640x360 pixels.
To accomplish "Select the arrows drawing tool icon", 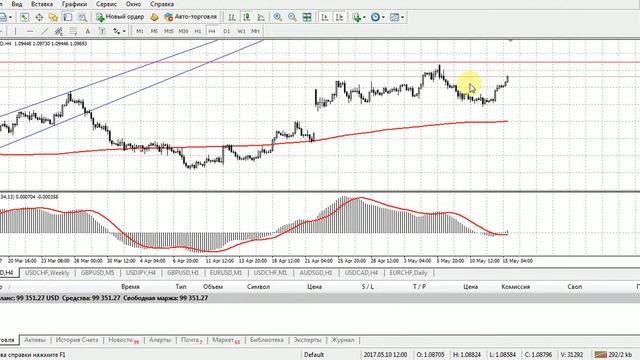I will 117,31.
